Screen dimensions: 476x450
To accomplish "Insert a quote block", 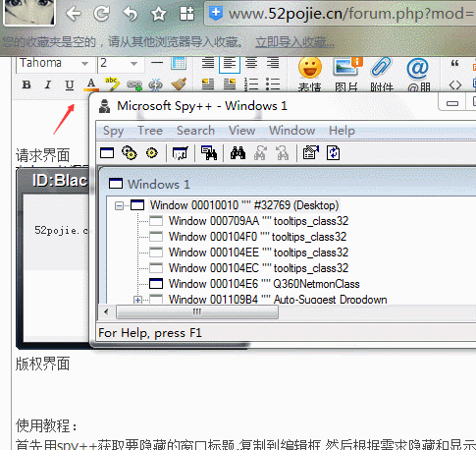I will point(454,63).
